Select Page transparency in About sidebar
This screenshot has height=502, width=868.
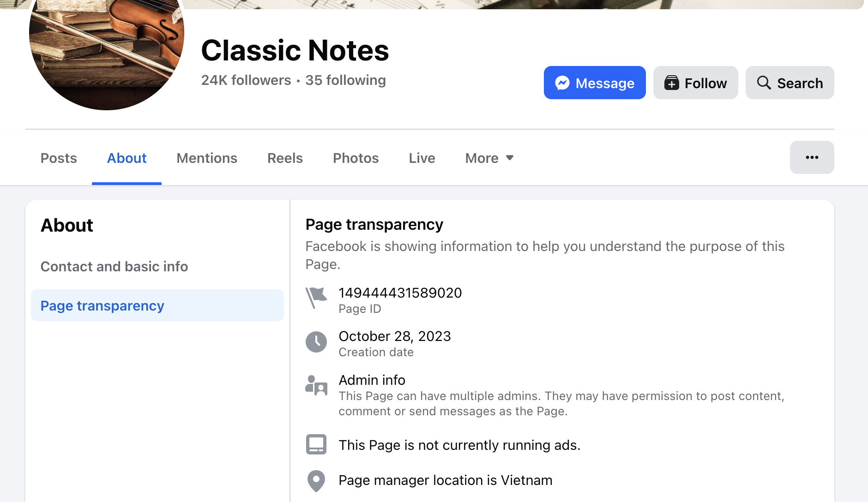(102, 306)
